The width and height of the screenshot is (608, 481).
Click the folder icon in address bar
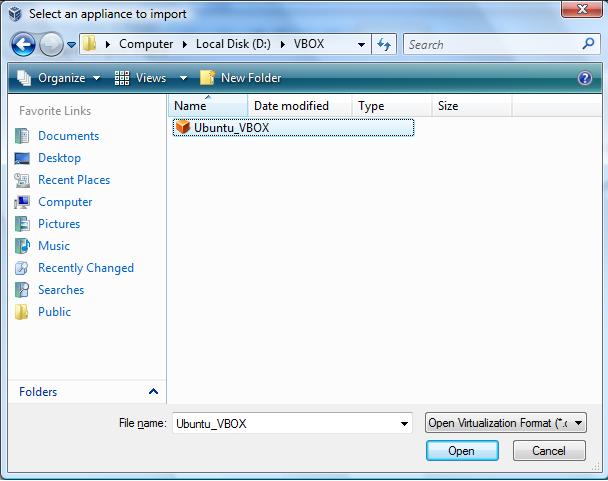coord(90,44)
